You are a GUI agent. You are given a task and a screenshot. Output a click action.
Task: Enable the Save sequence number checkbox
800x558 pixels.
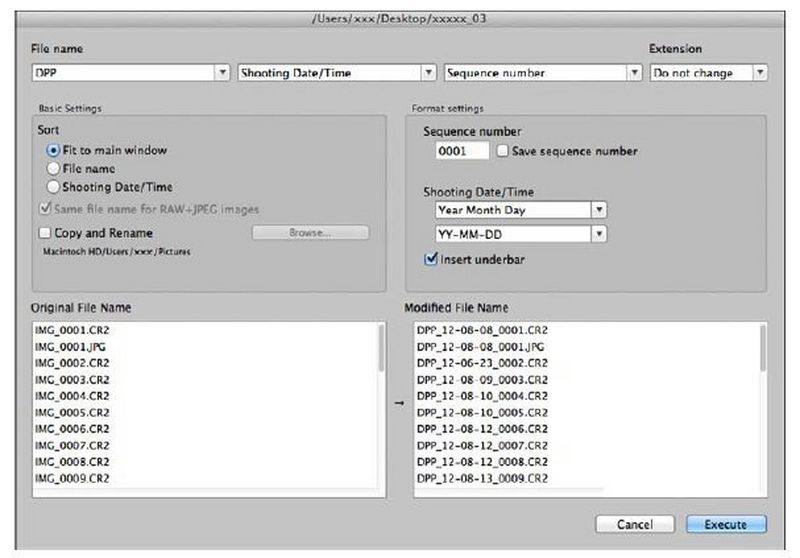click(502, 151)
